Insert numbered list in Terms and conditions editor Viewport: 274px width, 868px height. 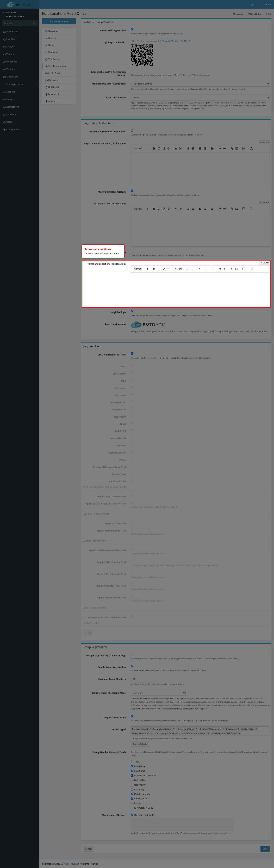[188, 269]
